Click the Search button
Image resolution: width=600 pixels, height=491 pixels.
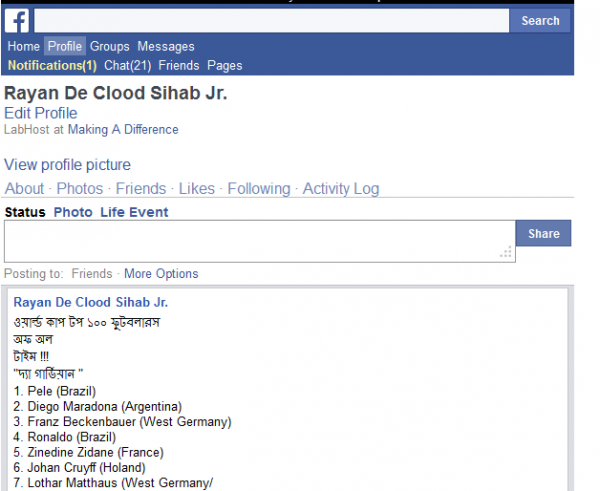(540, 21)
